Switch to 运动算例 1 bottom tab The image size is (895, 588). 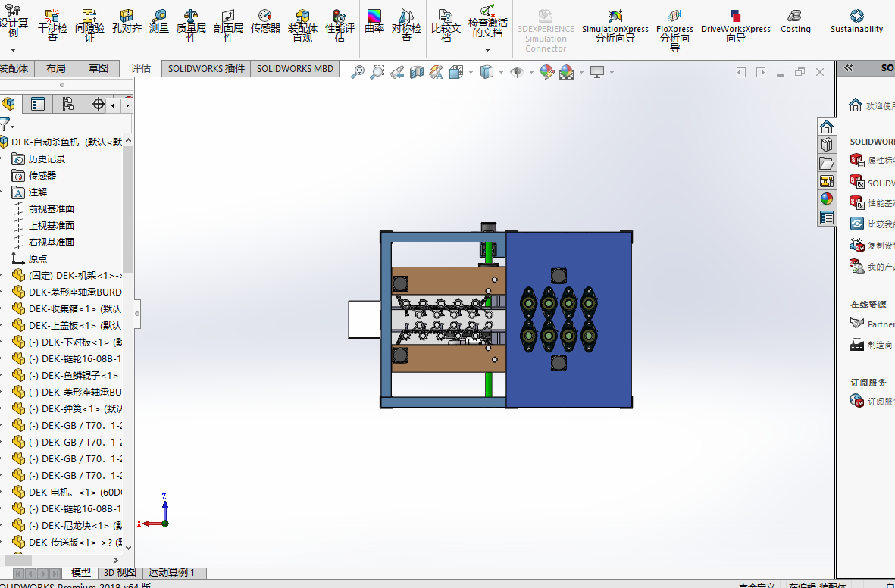[172, 573]
